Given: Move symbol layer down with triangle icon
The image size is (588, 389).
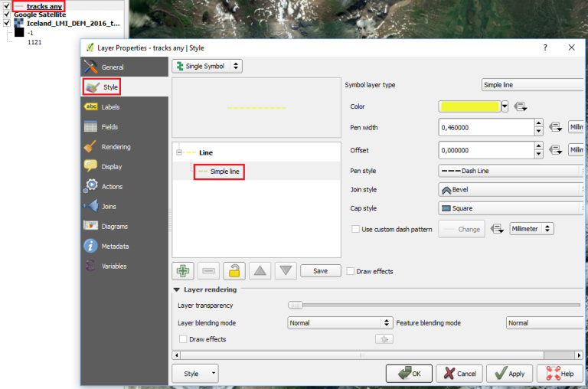Looking at the screenshot, I should coord(286,270).
